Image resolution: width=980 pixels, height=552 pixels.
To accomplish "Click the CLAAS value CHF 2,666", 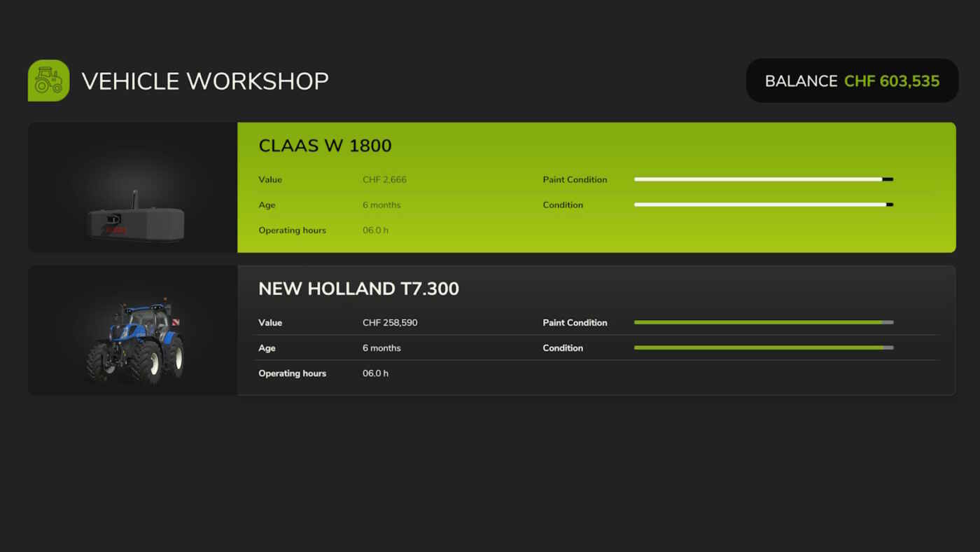I will (x=384, y=179).
